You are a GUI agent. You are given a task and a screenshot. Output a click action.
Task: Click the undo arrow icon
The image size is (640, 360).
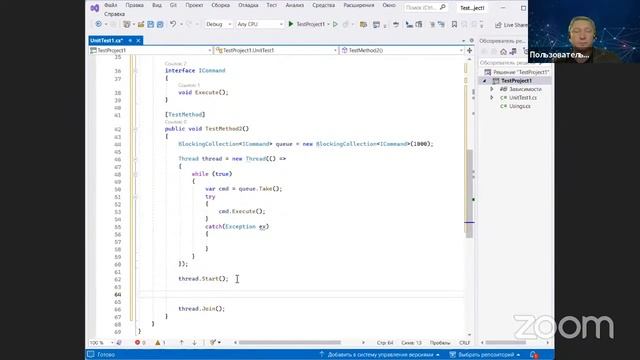pyautogui.click(x=173, y=24)
